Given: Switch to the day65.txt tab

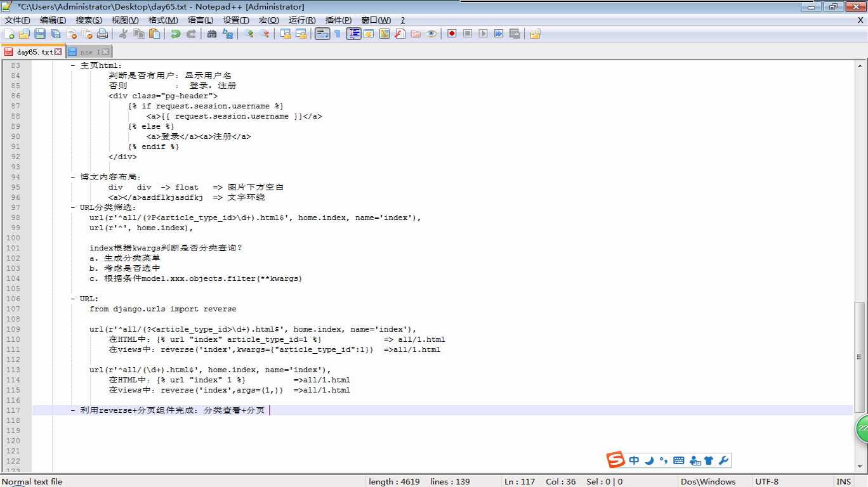Looking at the screenshot, I should pyautogui.click(x=32, y=52).
